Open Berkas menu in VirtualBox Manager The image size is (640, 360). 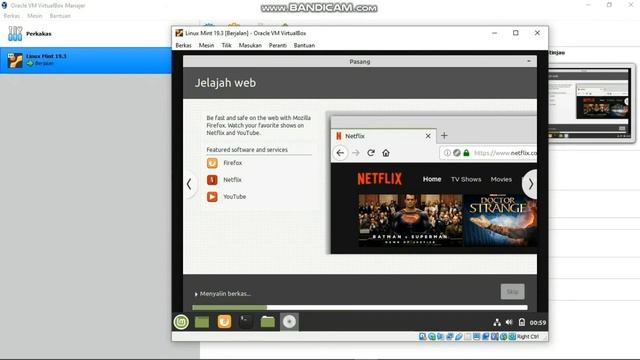(11, 16)
